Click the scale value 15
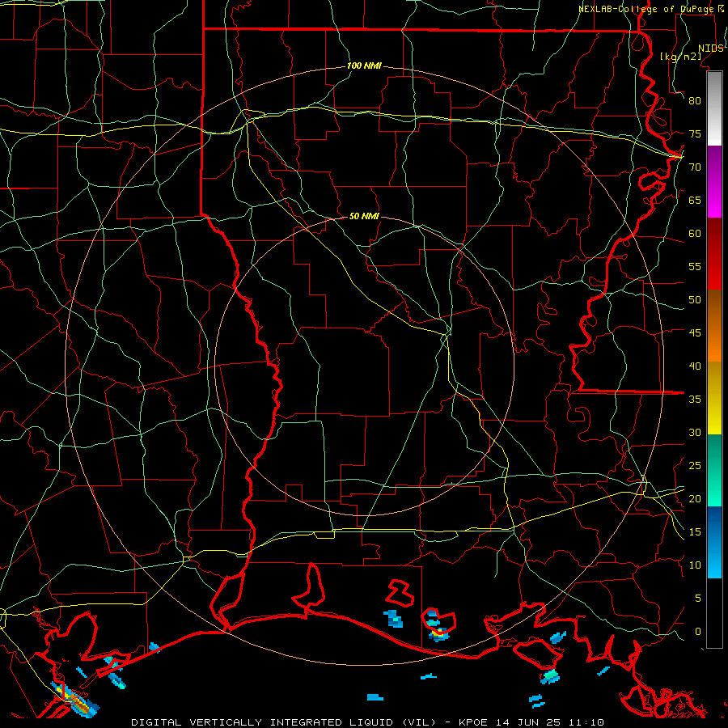Image resolution: width=728 pixels, height=728 pixels. pyautogui.click(x=695, y=532)
